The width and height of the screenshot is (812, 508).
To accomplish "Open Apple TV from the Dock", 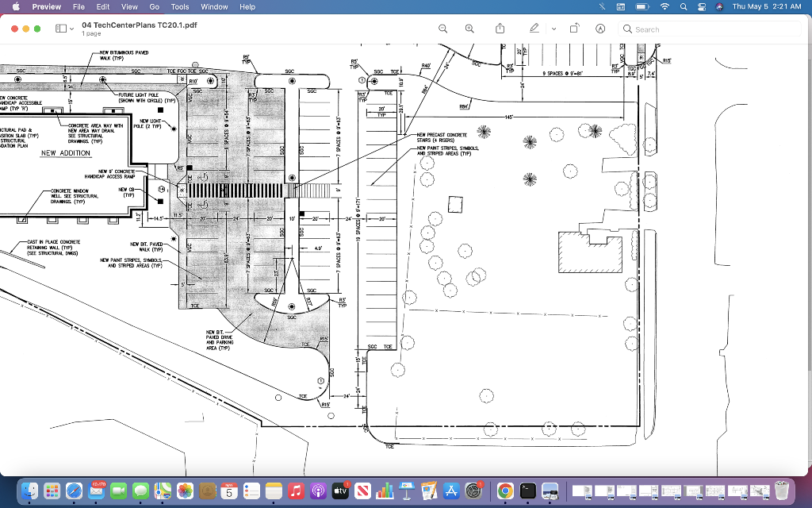I will (x=340, y=491).
